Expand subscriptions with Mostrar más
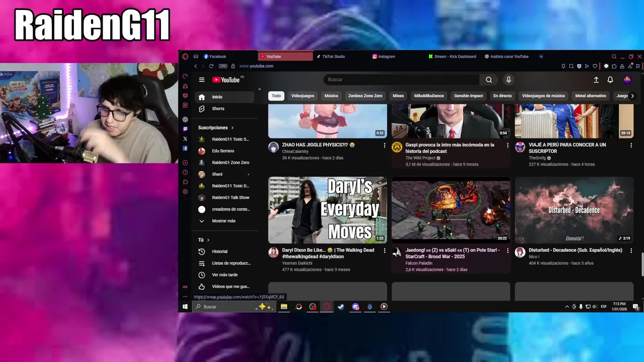 (224, 221)
